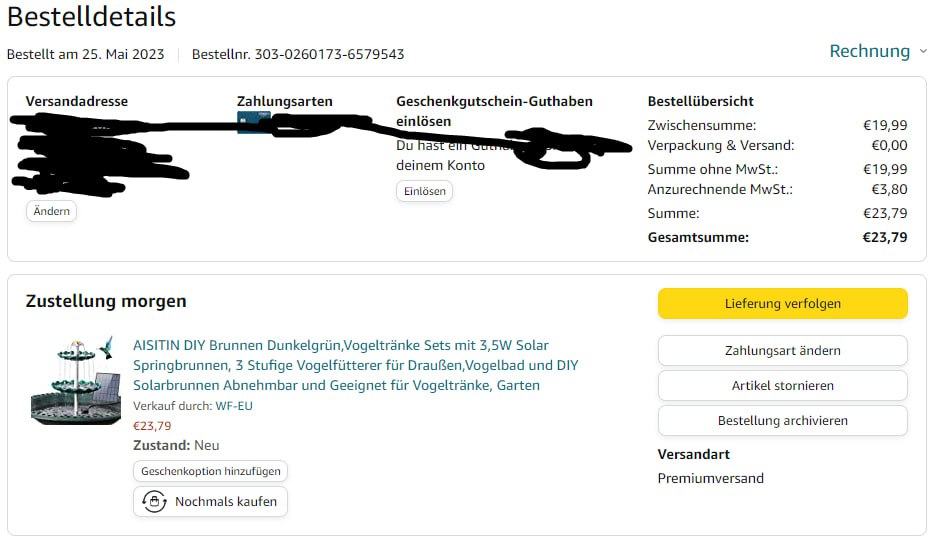This screenshot has width=933, height=543.
Task: Track shipment via Lieferung verfolgen
Action: 782,303
